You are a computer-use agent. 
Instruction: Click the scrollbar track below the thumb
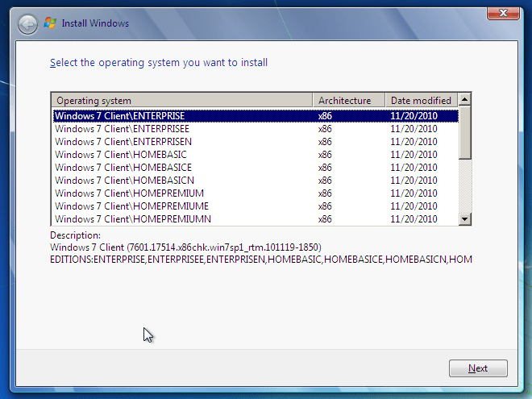point(464,186)
